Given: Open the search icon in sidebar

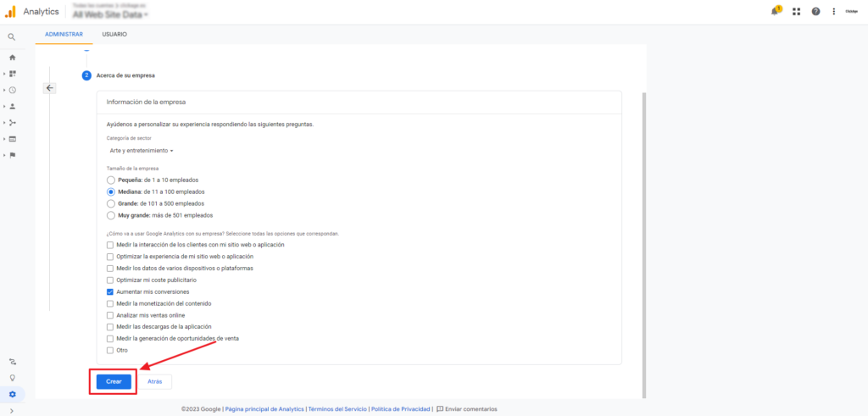Looking at the screenshot, I should click(x=12, y=37).
